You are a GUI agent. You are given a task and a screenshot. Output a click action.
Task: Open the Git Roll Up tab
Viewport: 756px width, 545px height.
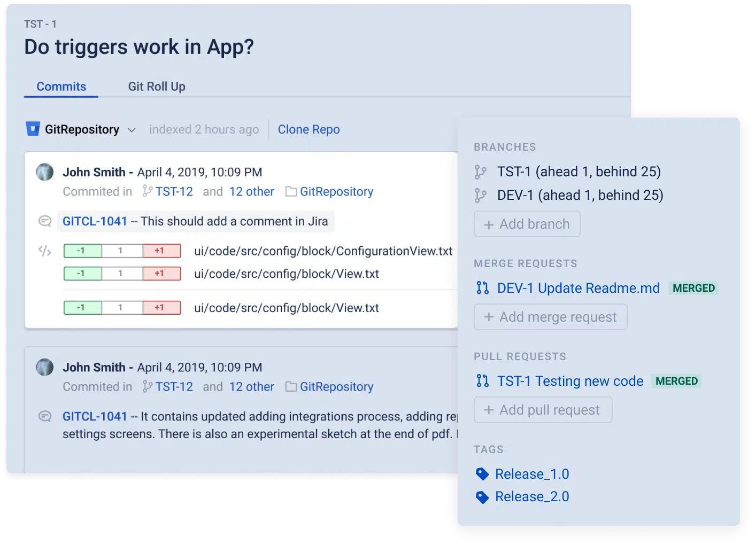point(157,87)
